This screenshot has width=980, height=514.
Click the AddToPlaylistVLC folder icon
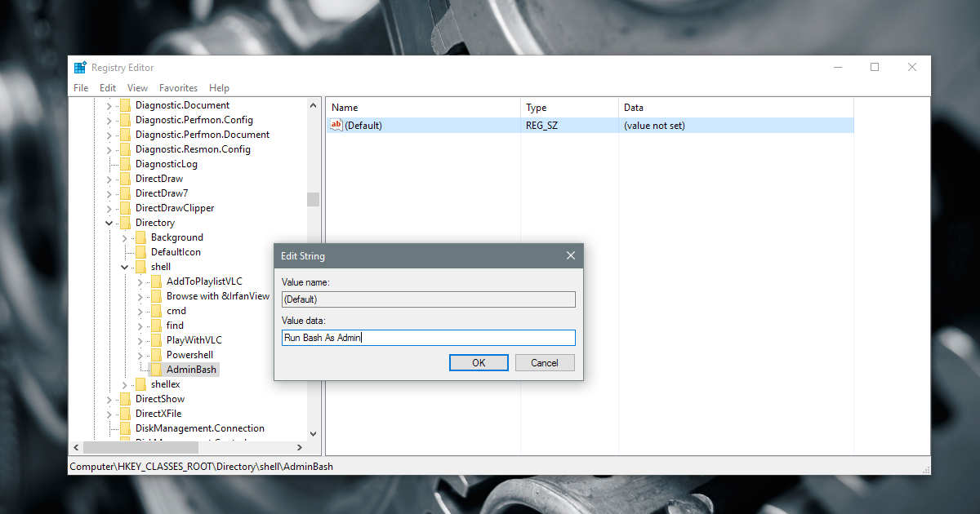(155, 281)
